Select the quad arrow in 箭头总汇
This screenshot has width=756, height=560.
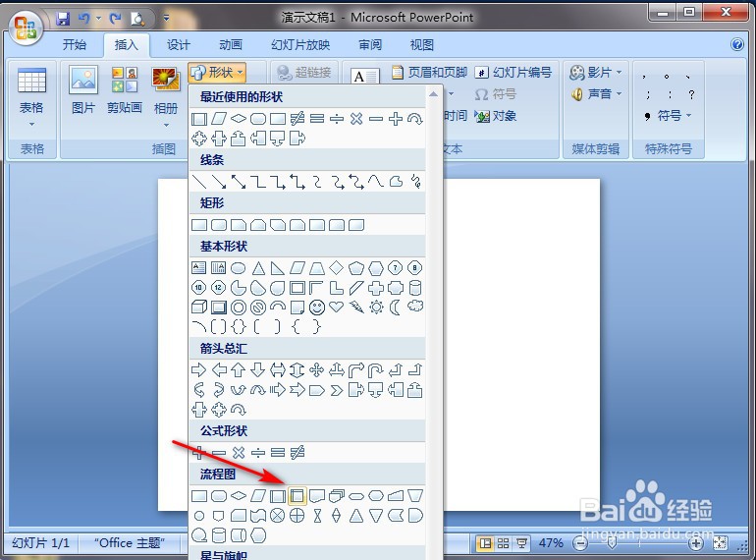[x=317, y=370]
